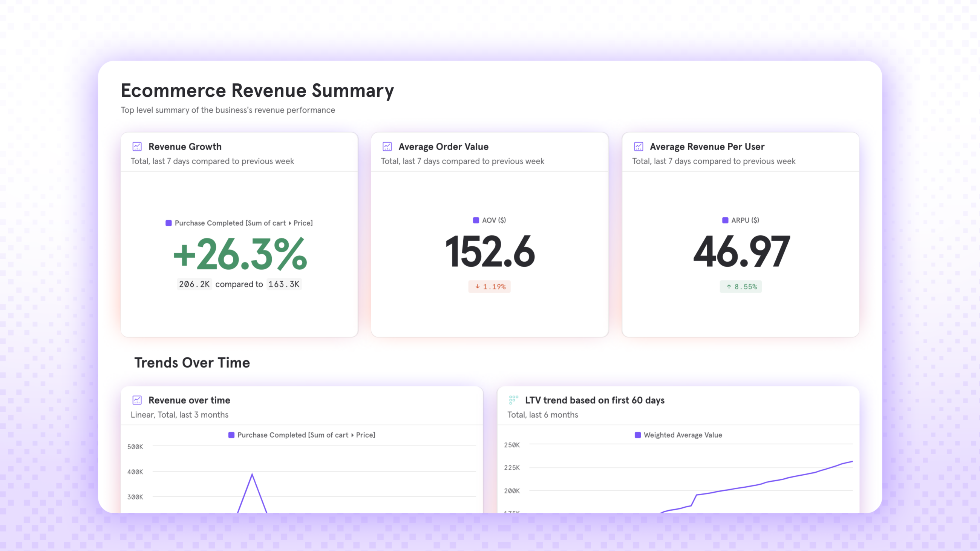
Task: Expand the Trends Over Time section
Action: [192, 362]
